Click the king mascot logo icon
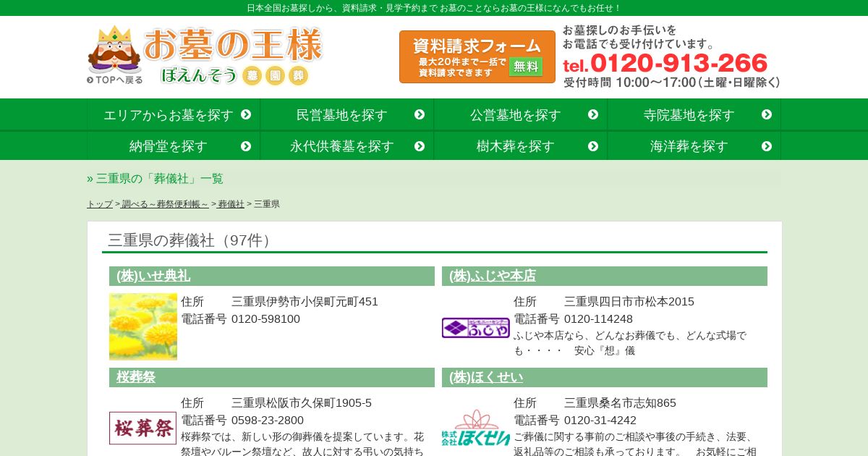 [114, 49]
